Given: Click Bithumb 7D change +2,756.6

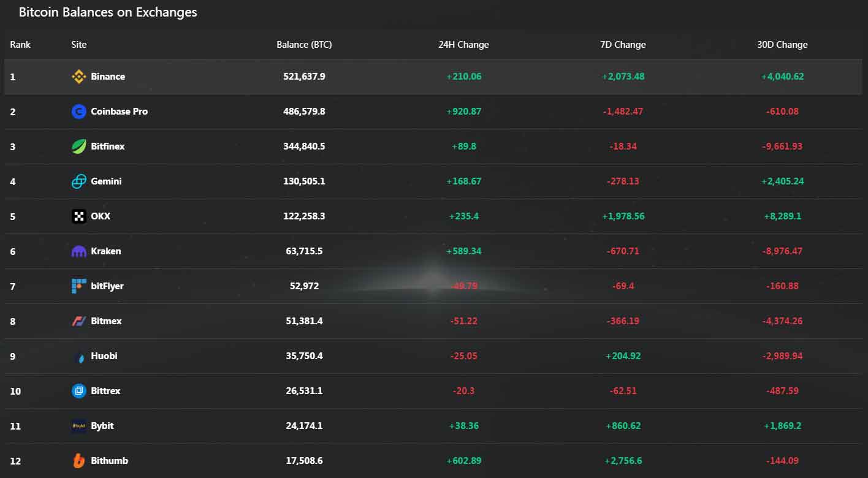Looking at the screenshot, I should coord(623,461).
